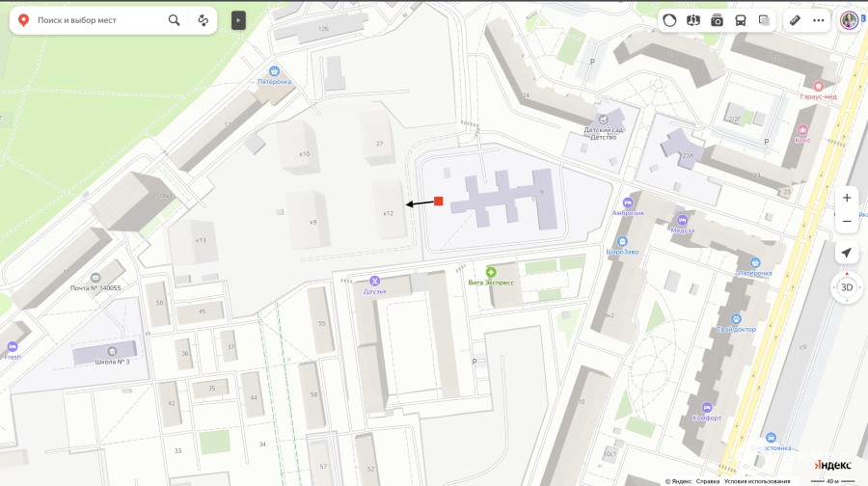Screen dimensions: 868x486
Task: Click the red Yandex Maps pin logo
Action: 23,20
